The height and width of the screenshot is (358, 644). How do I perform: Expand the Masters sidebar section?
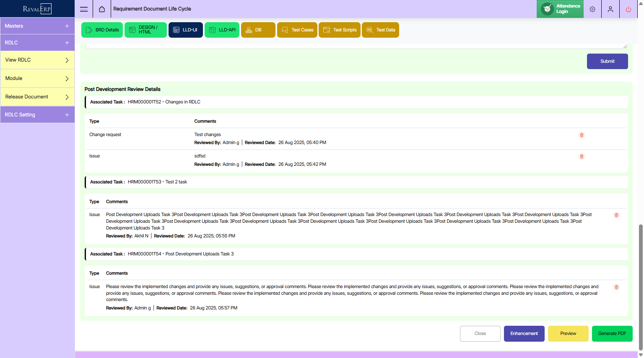pyautogui.click(x=37, y=26)
